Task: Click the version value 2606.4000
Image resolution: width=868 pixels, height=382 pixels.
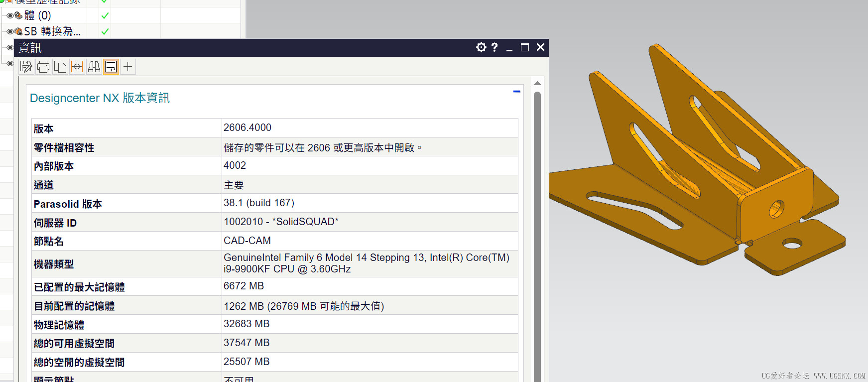Action: click(248, 127)
